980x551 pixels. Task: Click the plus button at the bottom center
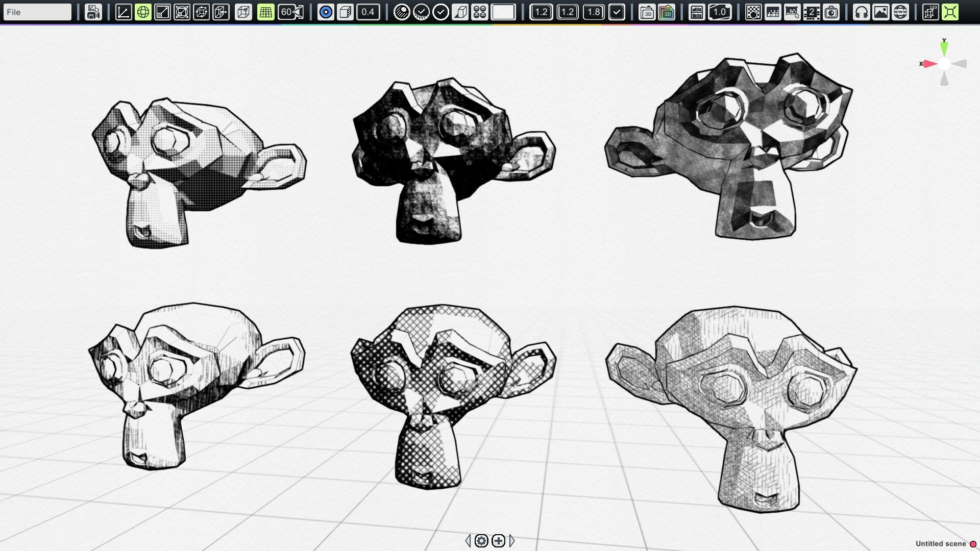(x=498, y=541)
